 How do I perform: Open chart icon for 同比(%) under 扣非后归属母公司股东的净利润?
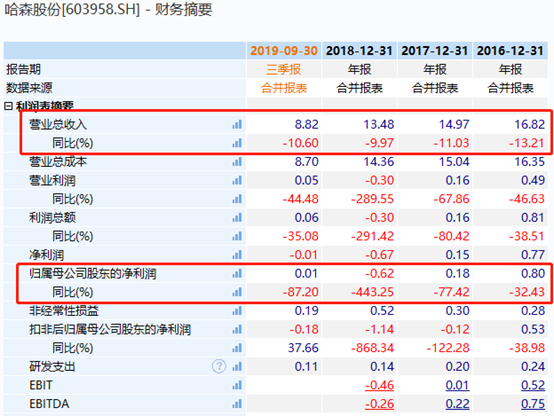click(237, 348)
